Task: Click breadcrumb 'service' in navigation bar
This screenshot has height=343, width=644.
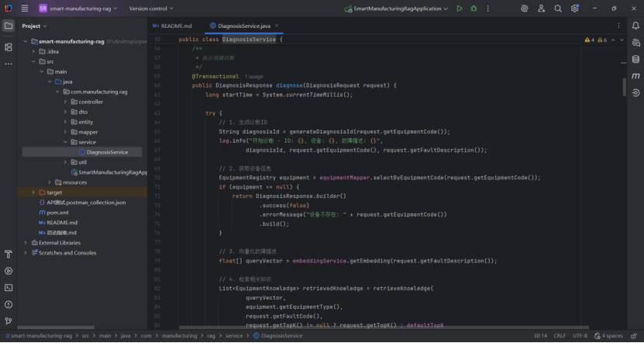Action: tap(234, 335)
